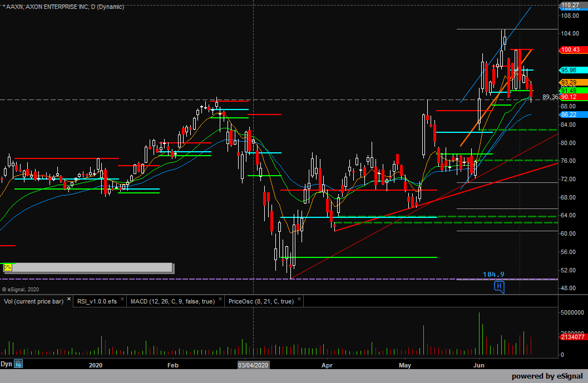Click the 2134077 volume value label
588x383 pixels.
pos(574,337)
